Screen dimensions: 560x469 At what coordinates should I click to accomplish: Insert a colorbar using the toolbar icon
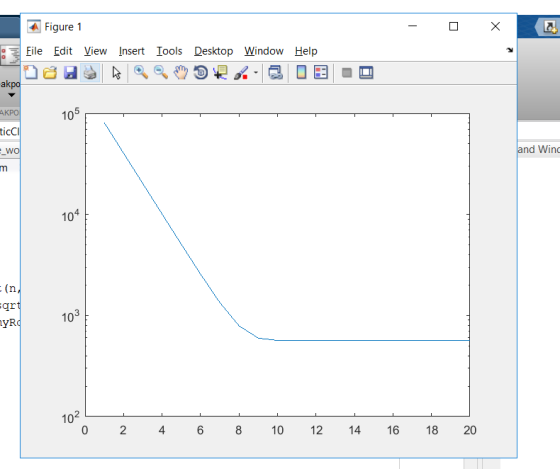tap(301, 73)
